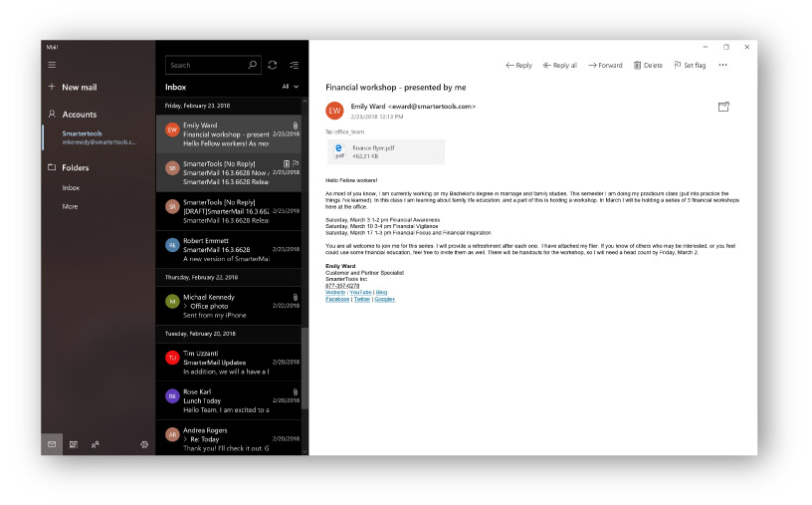This screenshot has width=812, height=505.
Task: Show More folders
Action: (x=70, y=206)
